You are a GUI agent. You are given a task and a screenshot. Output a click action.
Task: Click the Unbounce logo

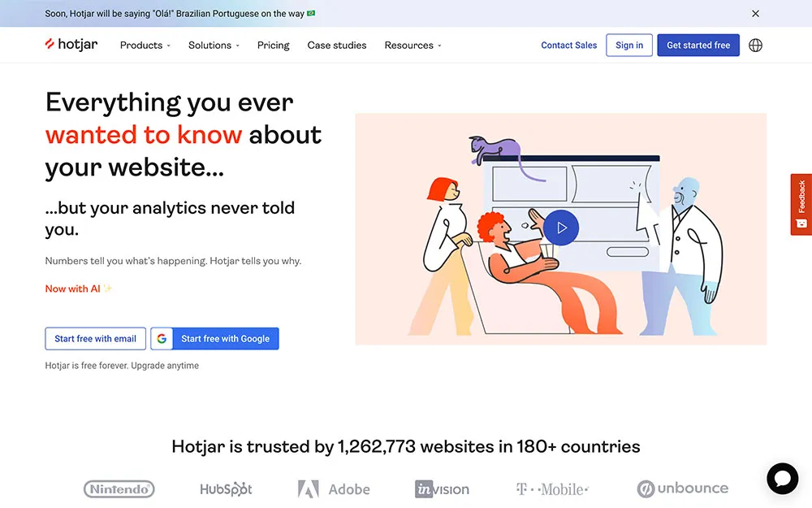pos(683,488)
